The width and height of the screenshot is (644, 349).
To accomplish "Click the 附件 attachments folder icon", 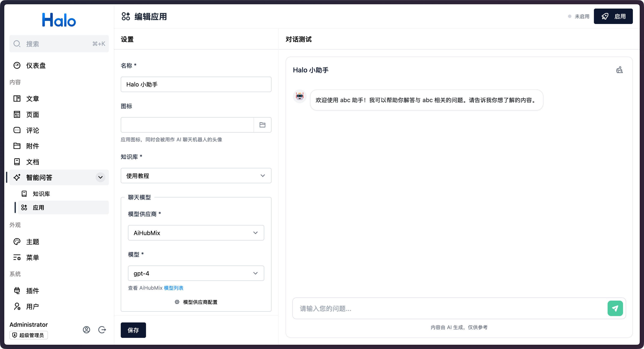I will pyautogui.click(x=17, y=146).
